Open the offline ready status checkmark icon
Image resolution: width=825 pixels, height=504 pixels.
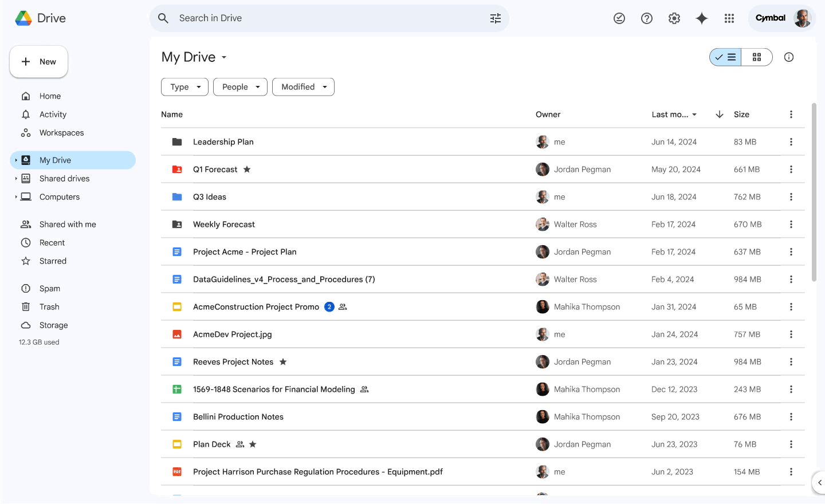619,18
